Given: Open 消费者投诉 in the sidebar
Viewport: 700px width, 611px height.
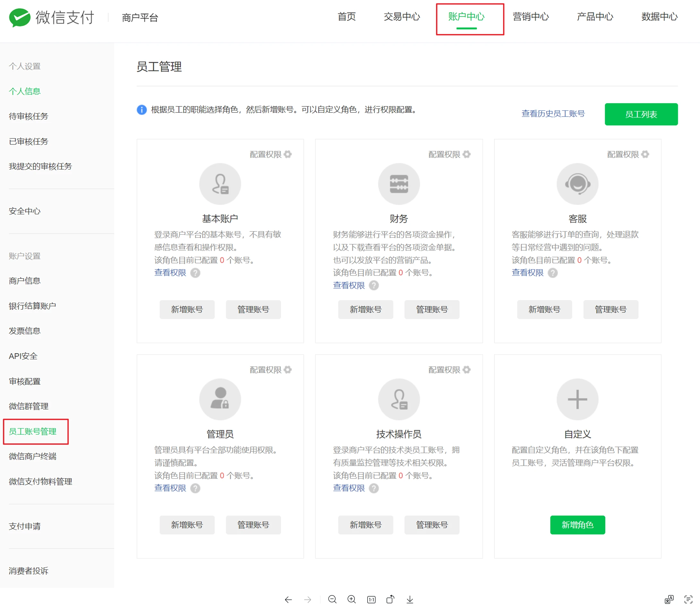Looking at the screenshot, I should 29,571.
